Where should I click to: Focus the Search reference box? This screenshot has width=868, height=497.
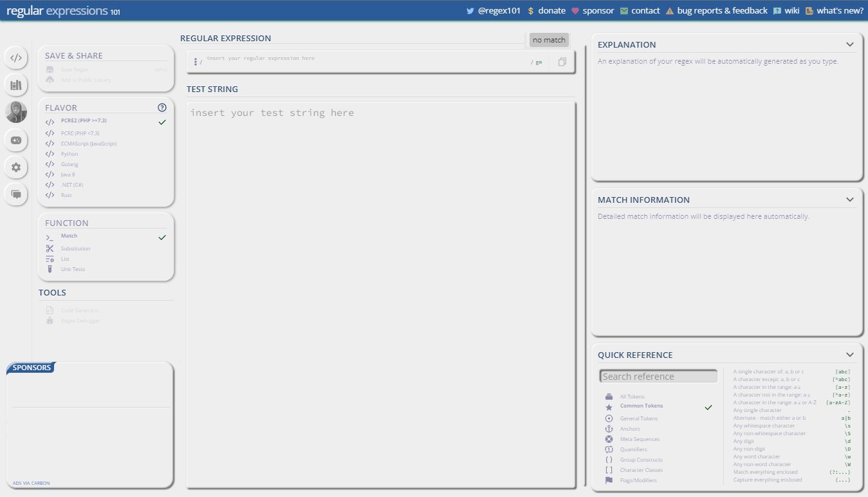click(658, 376)
